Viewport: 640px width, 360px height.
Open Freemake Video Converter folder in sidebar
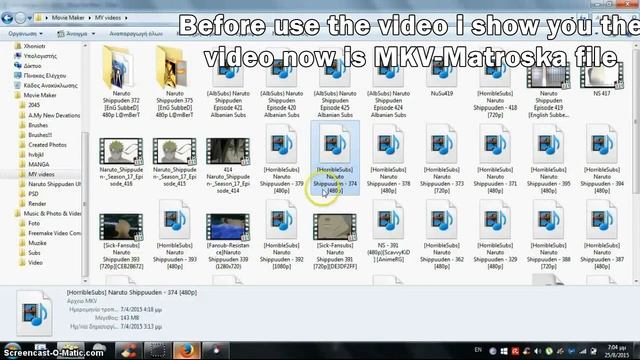[x=50, y=233]
